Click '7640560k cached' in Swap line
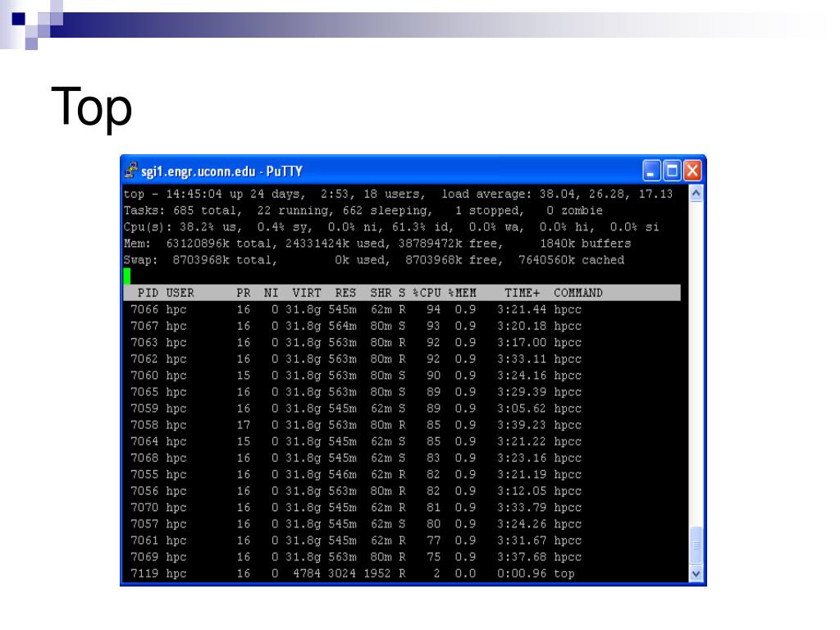840x630 pixels. [571, 260]
